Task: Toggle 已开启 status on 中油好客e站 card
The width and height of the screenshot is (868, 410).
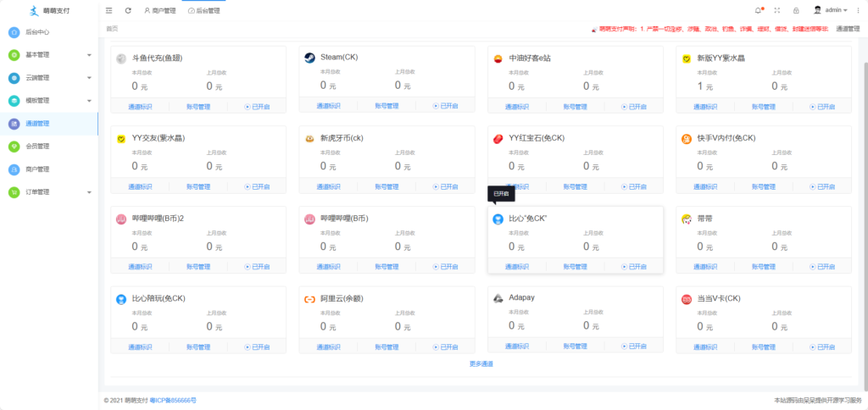Action: pos(634,107)
